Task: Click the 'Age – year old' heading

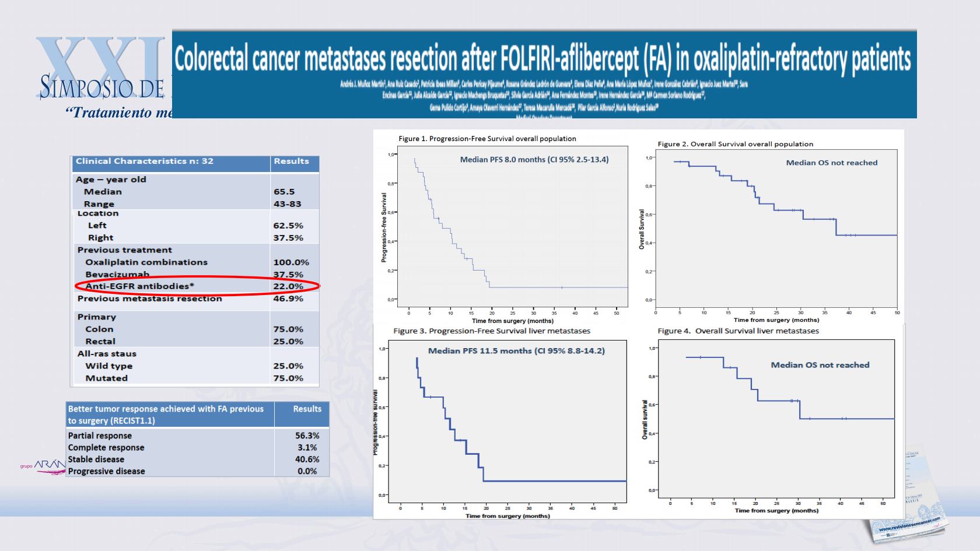Action: [x=111, y=180]
